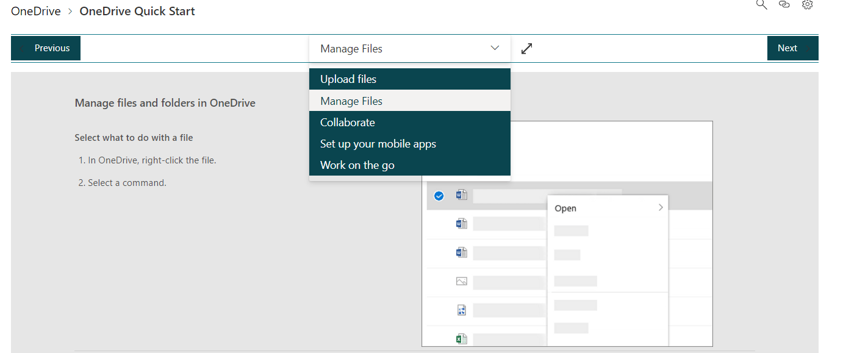868x353 pixels.
Task: Expand content to fullscreen with diagonal arrows
Action: click(527, 48)
